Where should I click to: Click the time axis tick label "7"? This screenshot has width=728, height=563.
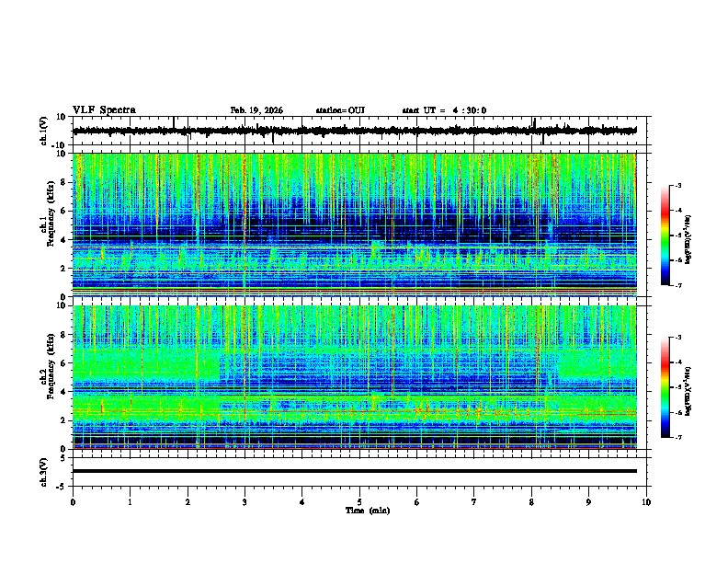tap(474, 502)
